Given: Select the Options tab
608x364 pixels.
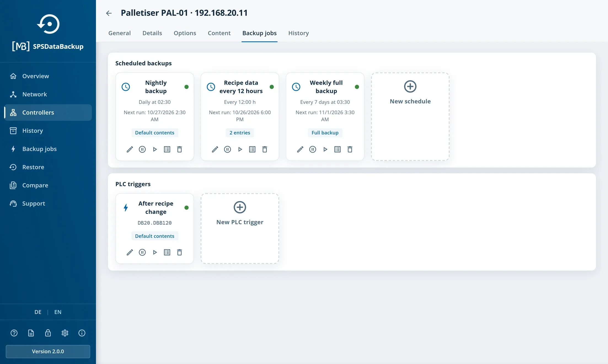Looking at the screenshot, I should [x=185, y=33].
